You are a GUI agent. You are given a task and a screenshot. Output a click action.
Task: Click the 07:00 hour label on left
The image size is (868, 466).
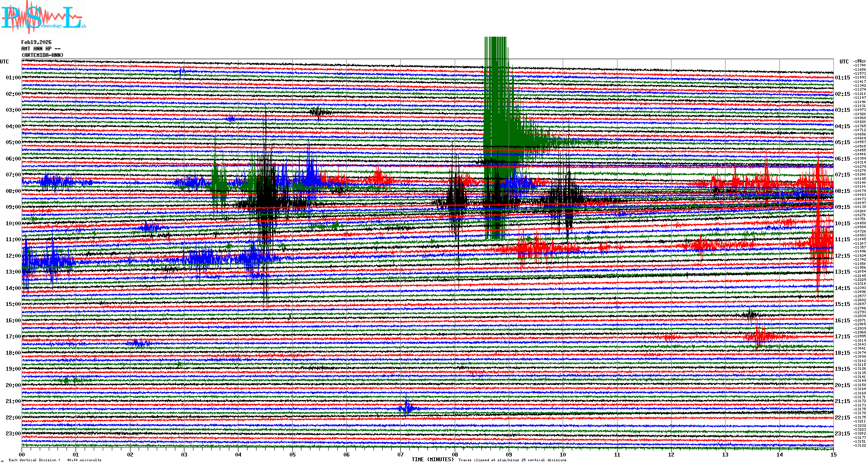tap(13, 175)
